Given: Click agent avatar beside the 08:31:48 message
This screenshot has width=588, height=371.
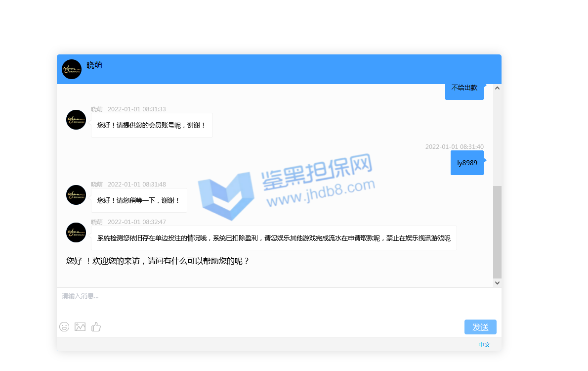Looking at the screenshot, I should 76,195.
